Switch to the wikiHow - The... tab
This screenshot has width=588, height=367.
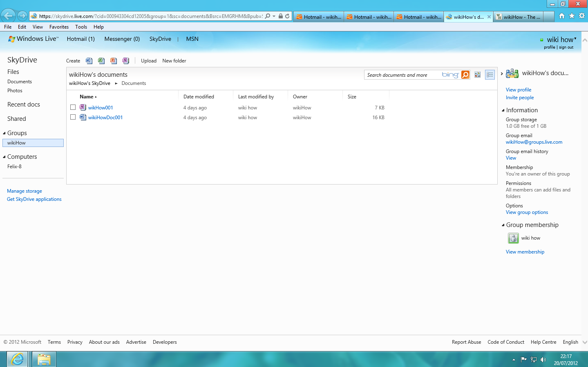[518, 17]
